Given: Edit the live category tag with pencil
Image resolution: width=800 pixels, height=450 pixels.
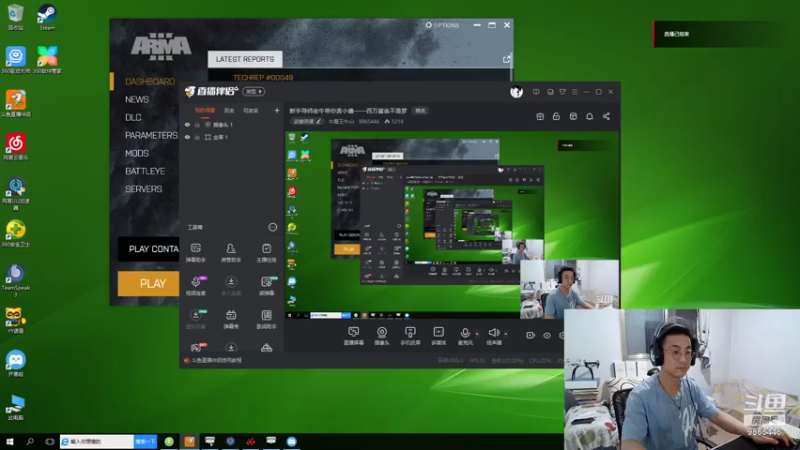Looking at the screenshot, I should (x=307, y=121).
